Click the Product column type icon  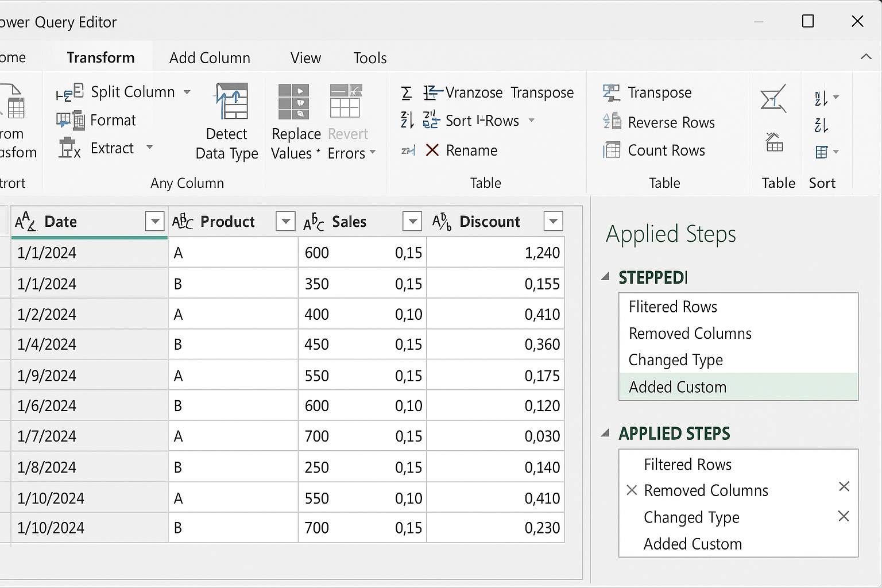[183, 222]
